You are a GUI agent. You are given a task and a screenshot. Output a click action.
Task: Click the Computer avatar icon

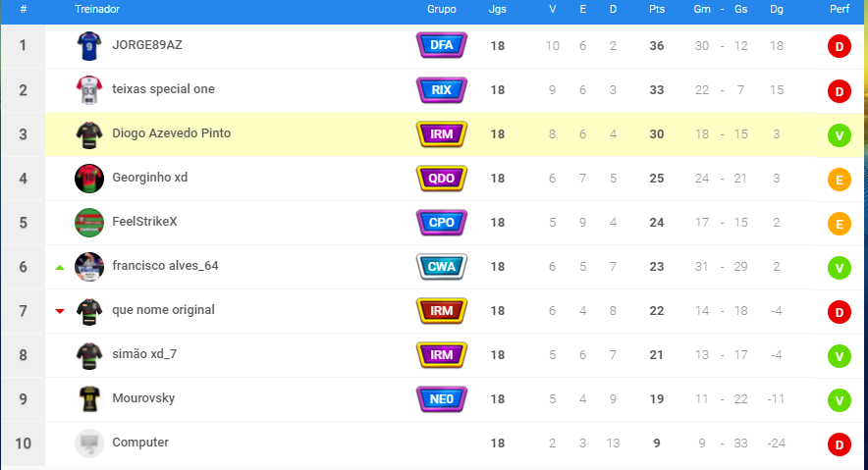pyautogui.click(x=89, y=444)
